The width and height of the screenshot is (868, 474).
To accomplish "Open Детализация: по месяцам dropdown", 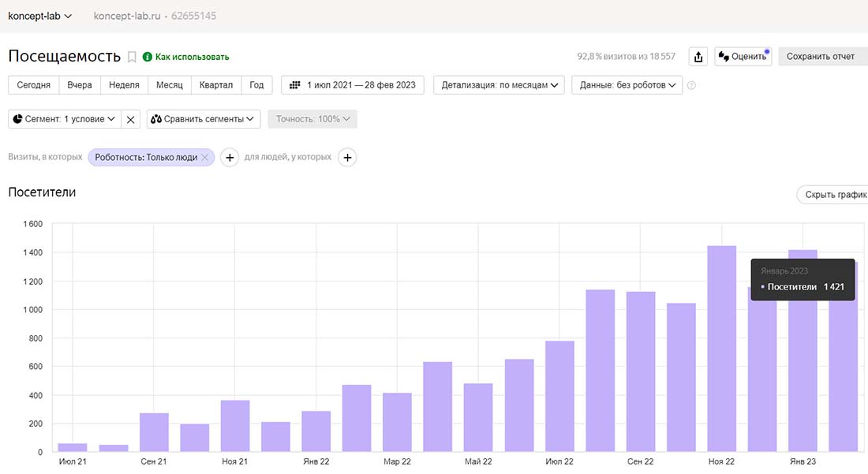I will [x=499, y=85].
